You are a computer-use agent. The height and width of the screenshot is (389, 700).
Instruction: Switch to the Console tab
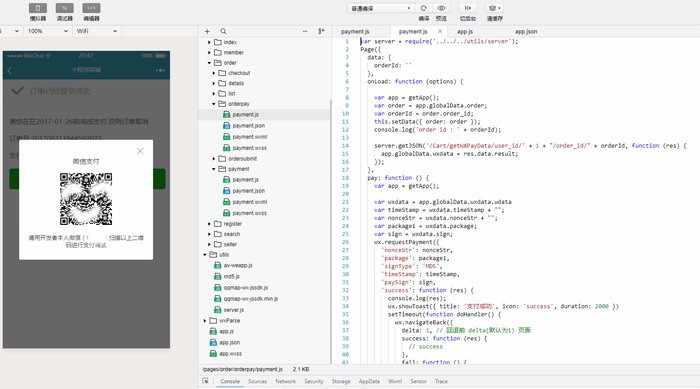coord(230,381)
